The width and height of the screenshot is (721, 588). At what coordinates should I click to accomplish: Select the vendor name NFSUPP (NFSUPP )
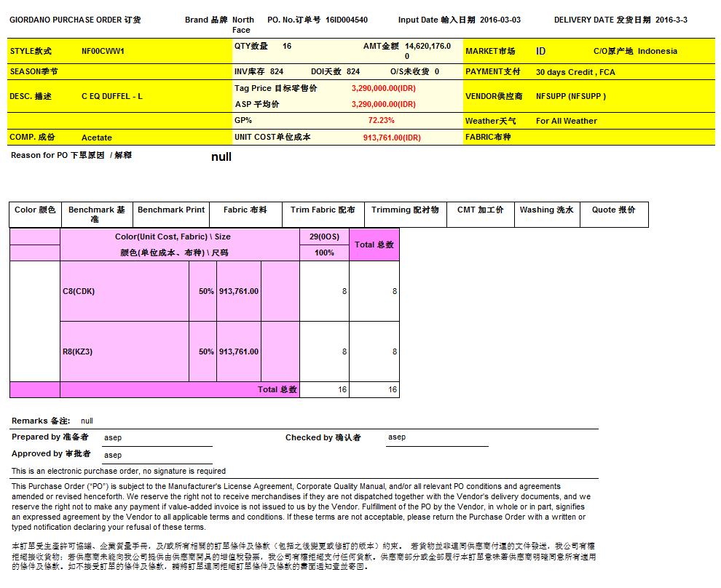570,96
